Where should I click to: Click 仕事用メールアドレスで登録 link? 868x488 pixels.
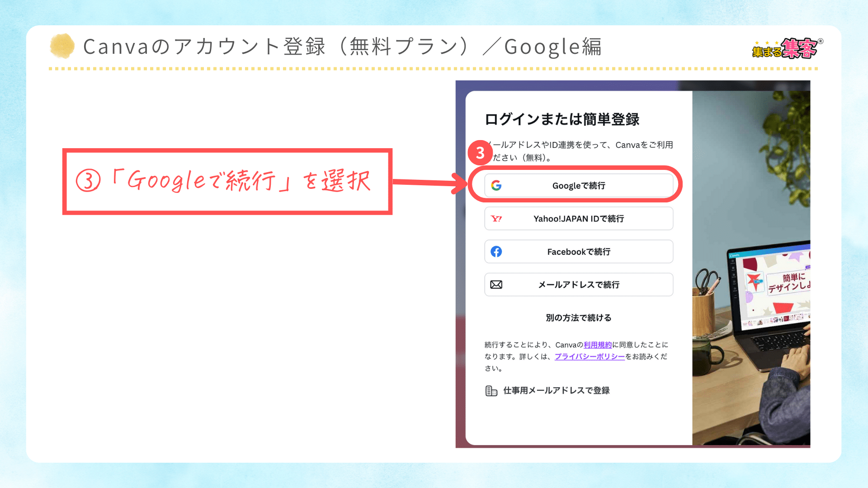pyautogui.click(x=556, y=390)
